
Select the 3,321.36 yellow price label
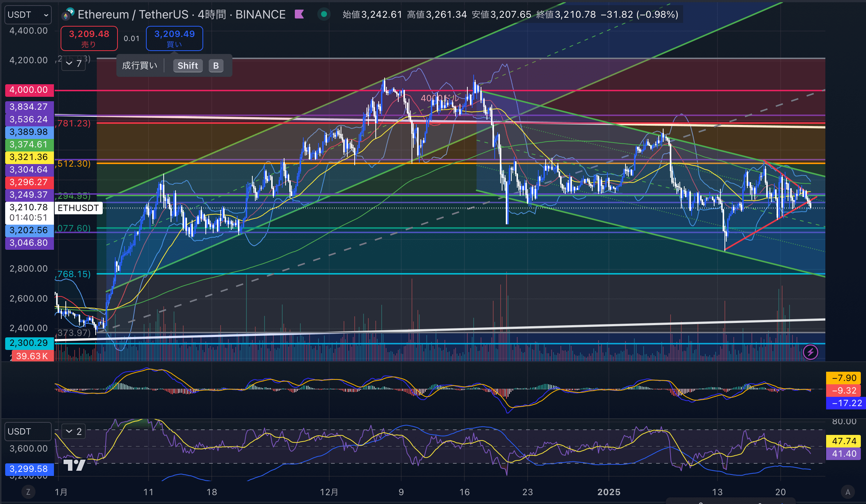click(x=30, y=157)
